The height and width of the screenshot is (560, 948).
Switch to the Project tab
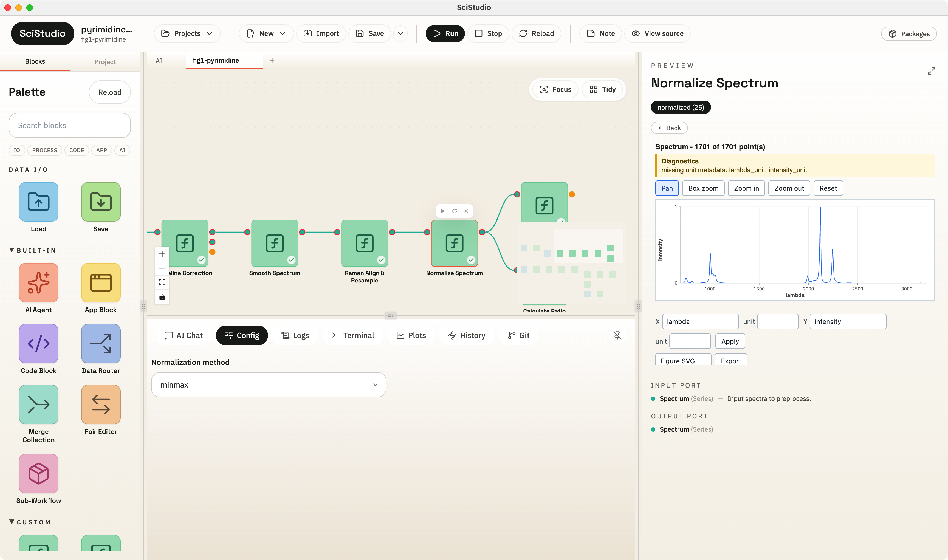pos(105,61)
